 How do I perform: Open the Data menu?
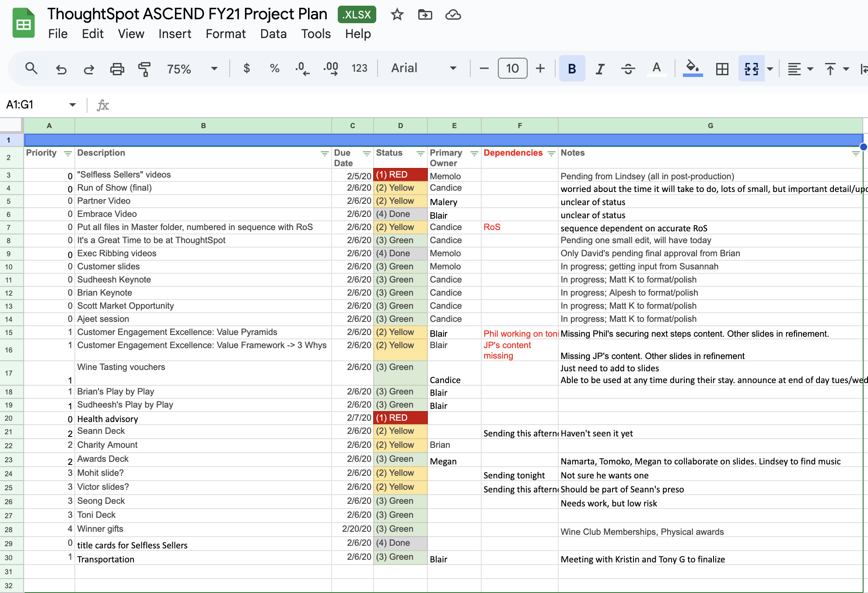point(273,34)
